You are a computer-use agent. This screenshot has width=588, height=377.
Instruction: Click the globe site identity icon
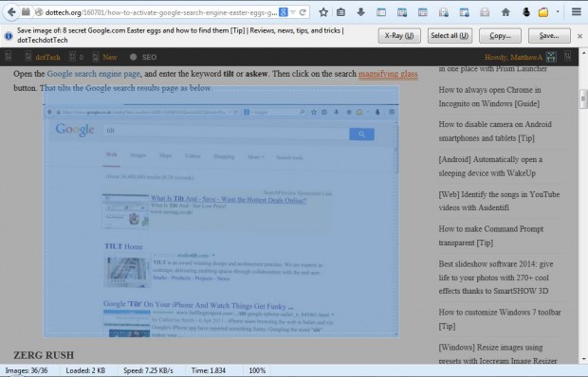39,12
